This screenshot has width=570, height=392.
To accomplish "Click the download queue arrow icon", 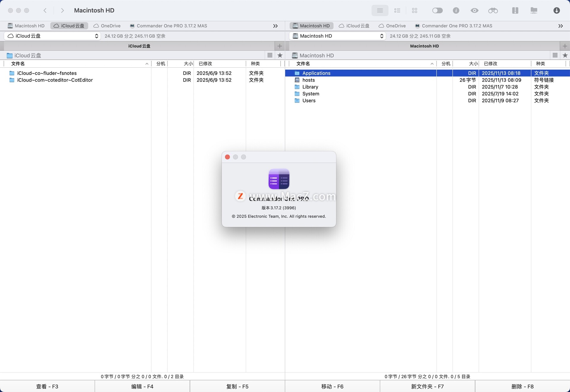I will point(557,11).
